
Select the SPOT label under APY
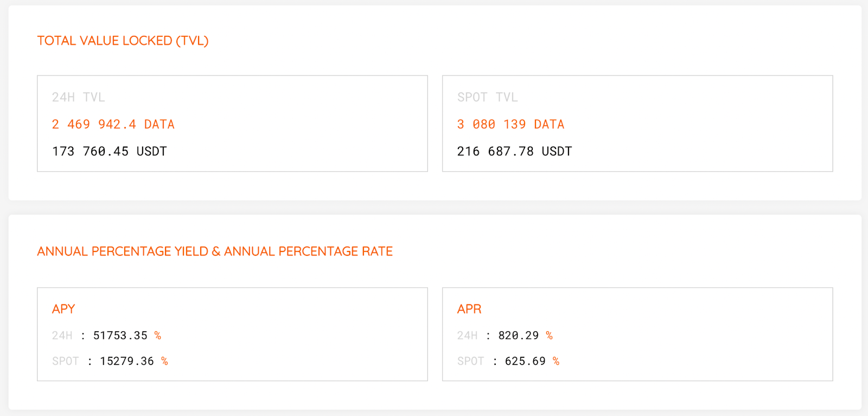point(65,361)
